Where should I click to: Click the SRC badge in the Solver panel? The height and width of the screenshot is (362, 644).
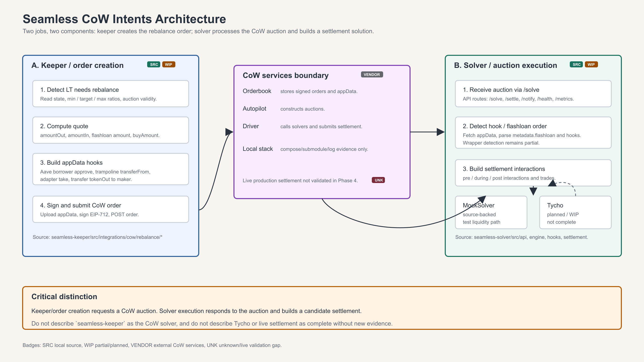(576, 65)
